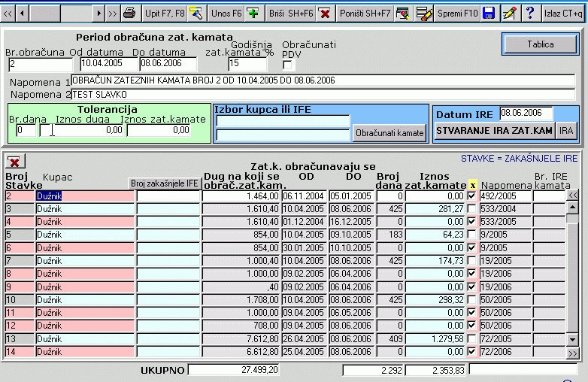Click Godišnja zat.kamata % field

pos(247,64)
